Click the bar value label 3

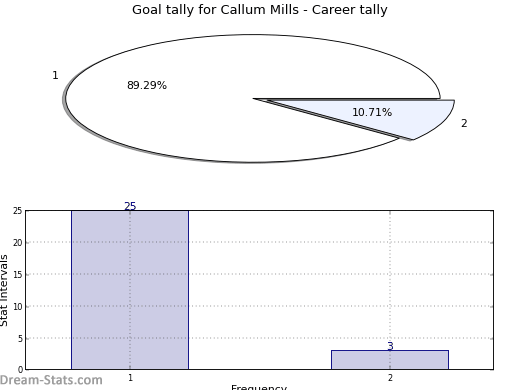pos(390,346)
